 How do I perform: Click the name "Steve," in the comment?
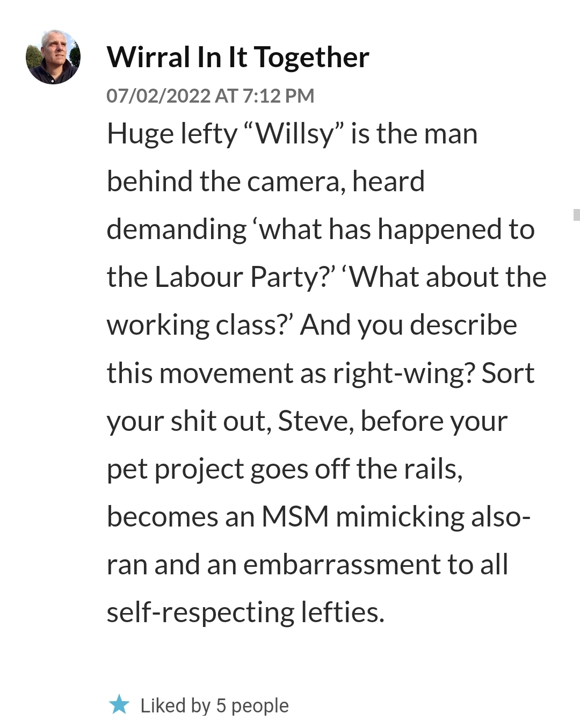tap(316, 421)
